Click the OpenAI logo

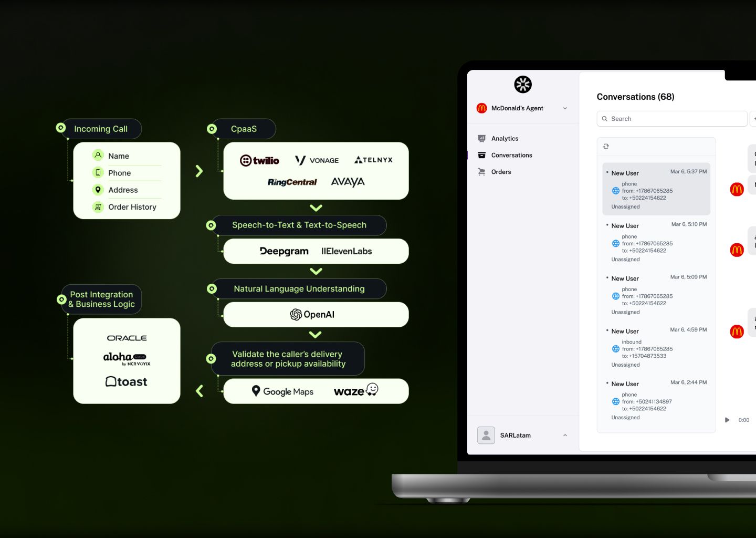[312, 314]
